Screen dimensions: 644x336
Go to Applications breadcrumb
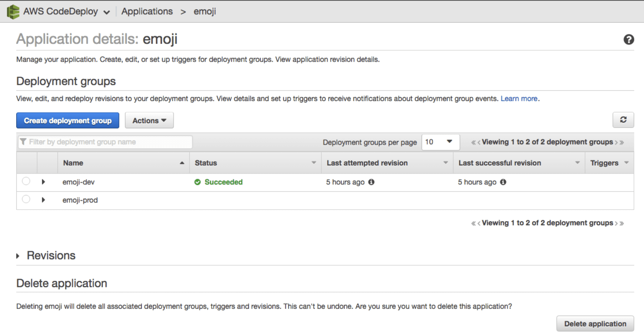[x=147, y=12]
